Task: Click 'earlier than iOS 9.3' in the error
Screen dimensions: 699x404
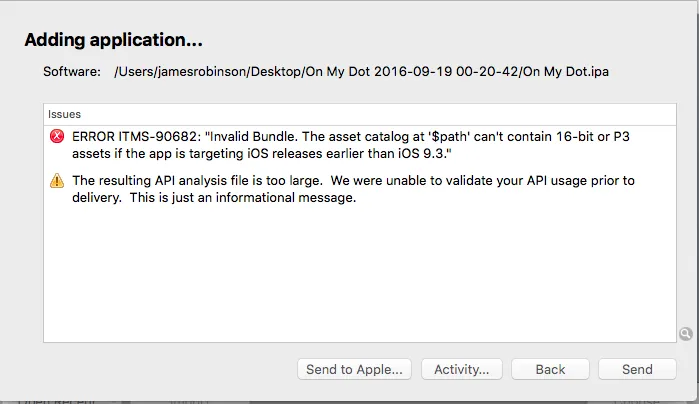Action: [400, 153]
